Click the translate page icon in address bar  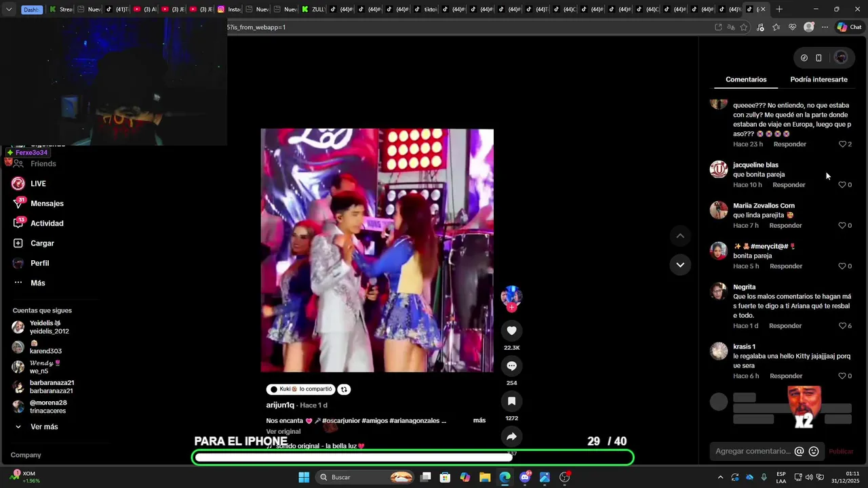coord(731,27)
